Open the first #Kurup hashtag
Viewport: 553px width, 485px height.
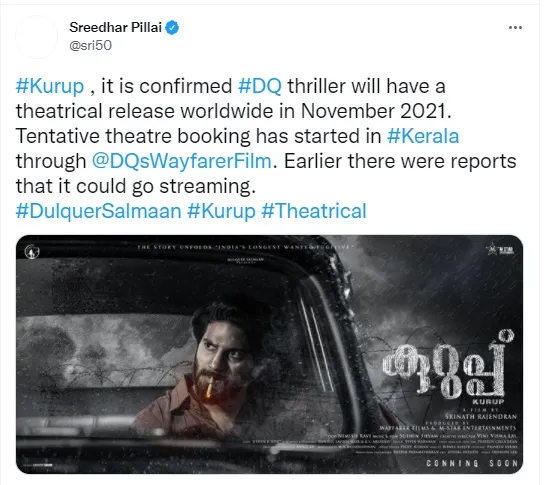(x=50, y=86)
